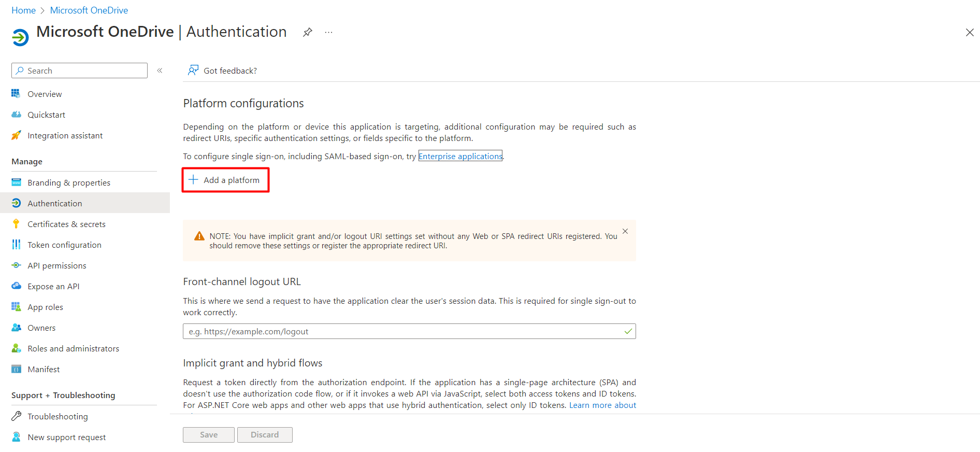Click the Front-channel logout URL heading
The height and width of the screenshot is (452, 980).
[242, 282]
